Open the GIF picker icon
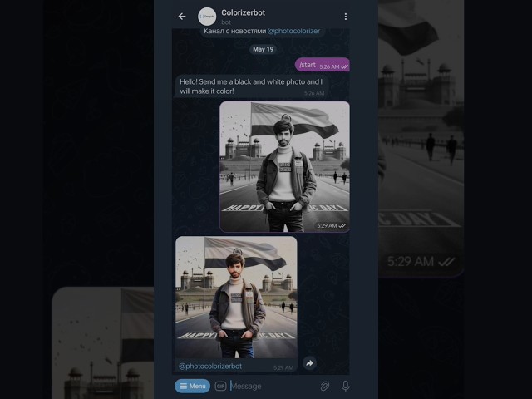532x399 pixels. (x=220, y=386)
